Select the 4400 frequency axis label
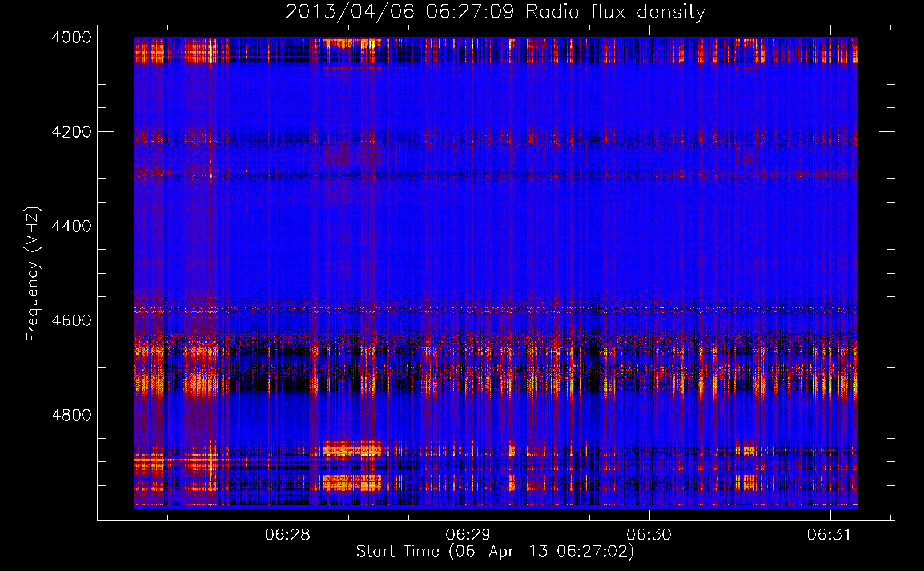Viewport: 924px width, 571px height. coord(71,226)
